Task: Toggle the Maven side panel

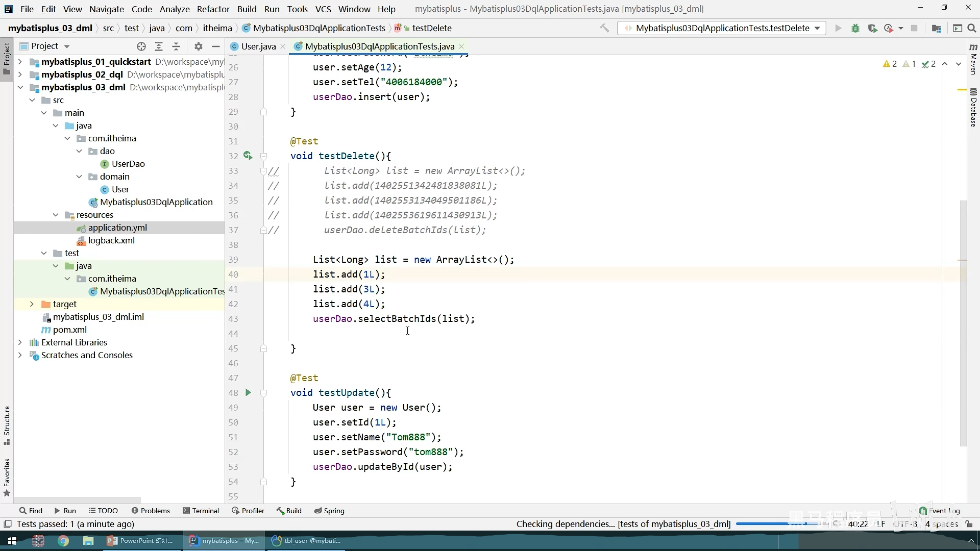Action: [x=973, y=59]
